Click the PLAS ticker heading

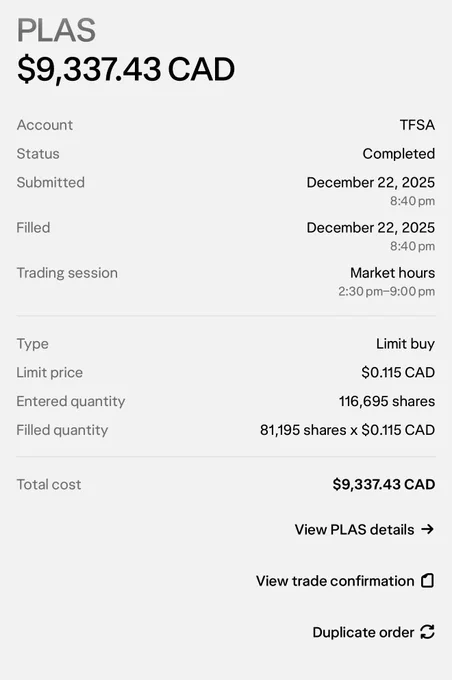coord(56,30)
